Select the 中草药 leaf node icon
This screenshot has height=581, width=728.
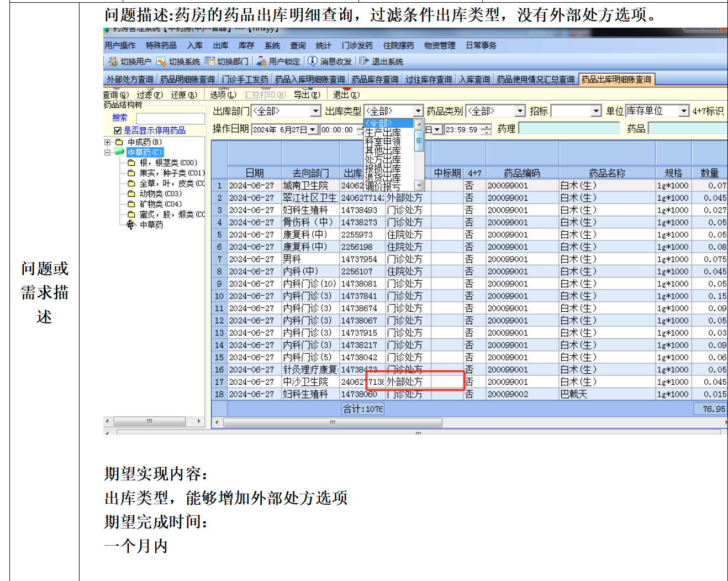[x=131, y=224]
